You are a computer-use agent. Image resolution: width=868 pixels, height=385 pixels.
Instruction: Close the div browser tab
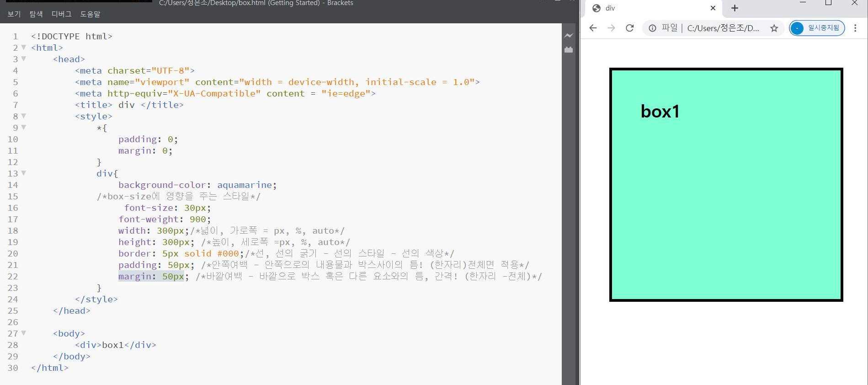[x=713, y=8]
